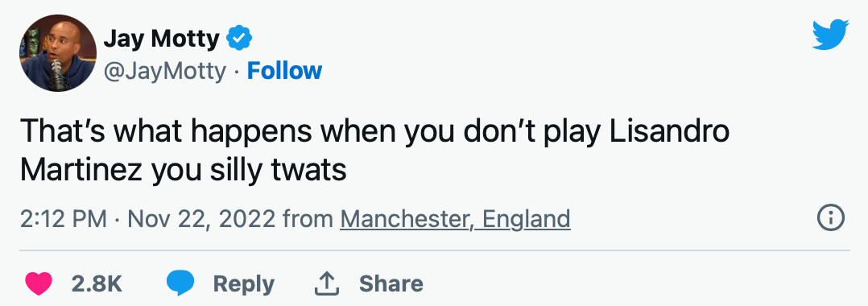Follow the @JayMotty account
Image resolution: width=868 pixels, height=306 pixels.
pyautogui.click(x=284, y=71)
